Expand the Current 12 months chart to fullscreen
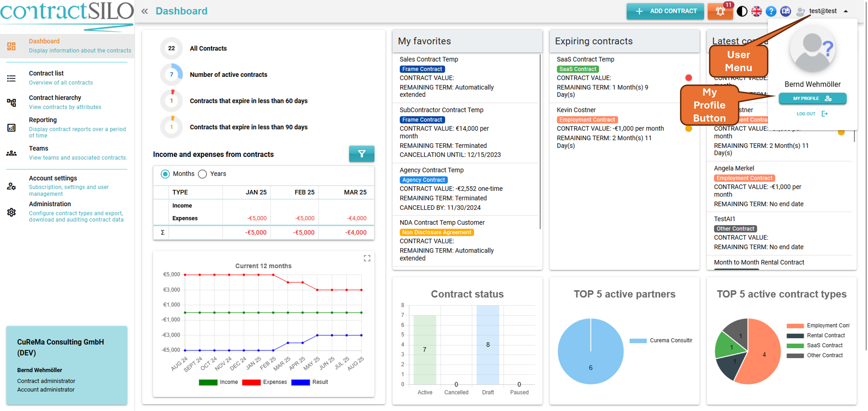This screenshot has width=868, height=411. 367,258
